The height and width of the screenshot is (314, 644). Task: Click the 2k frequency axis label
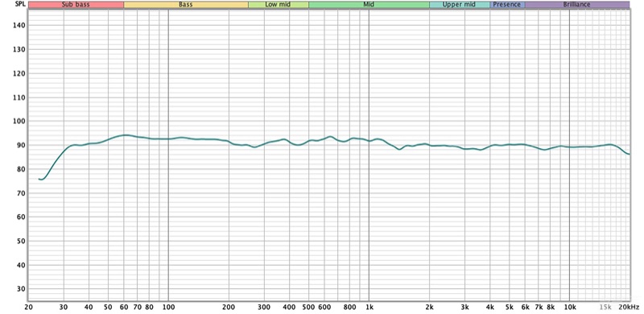pos(430,307)
